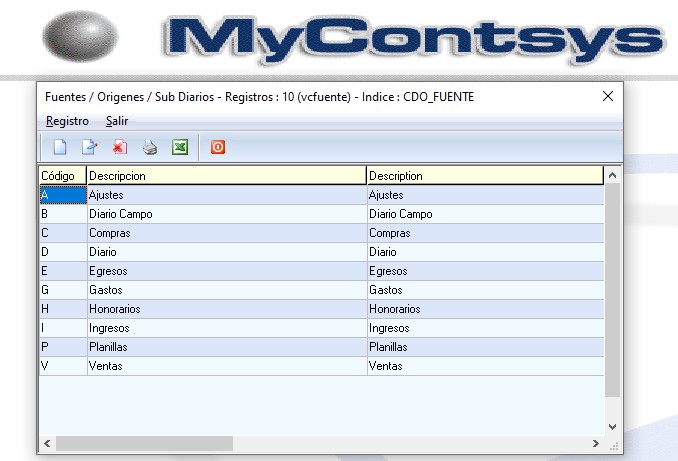The width and height of the screenshot is (678, 461).
Task: Click the vertical scrollbar down arrow
Action: (x=613, y=427)
